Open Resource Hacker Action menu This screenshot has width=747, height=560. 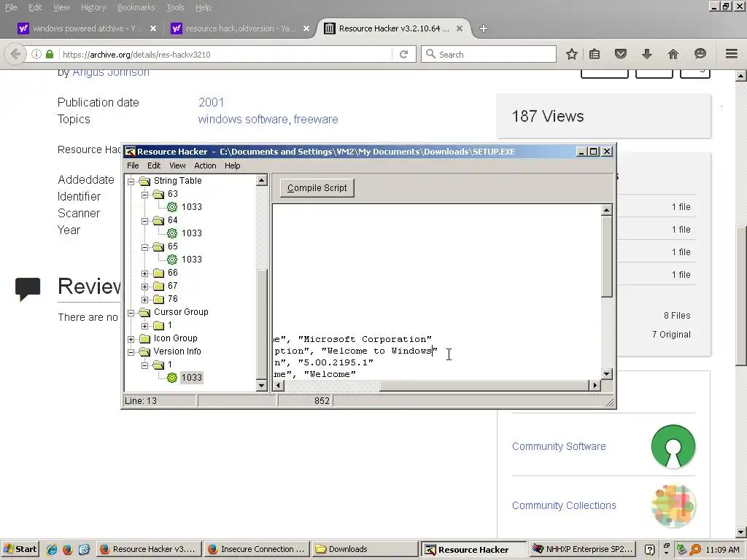(x=205, y=166)
